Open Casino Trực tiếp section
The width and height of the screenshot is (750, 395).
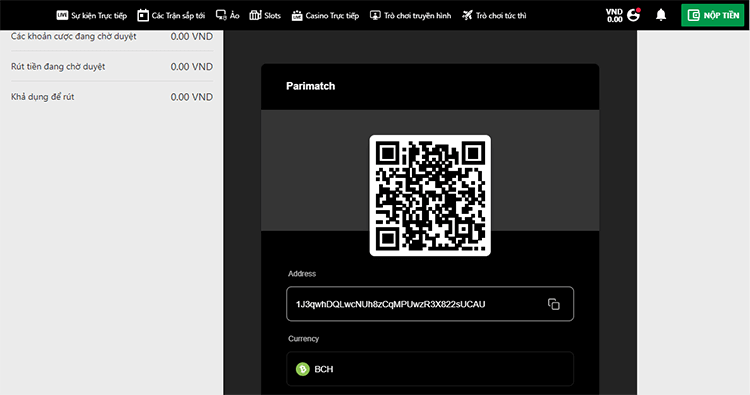(325, 15)
